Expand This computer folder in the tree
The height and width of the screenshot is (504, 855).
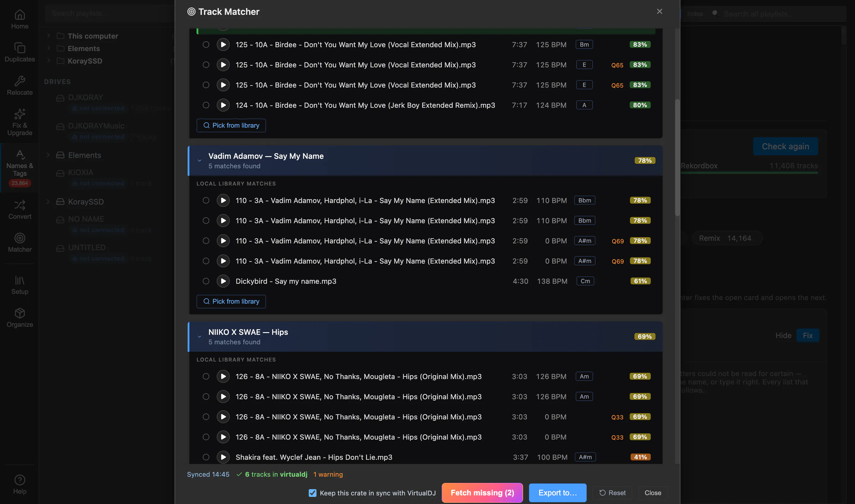click(x=49, y=35)
